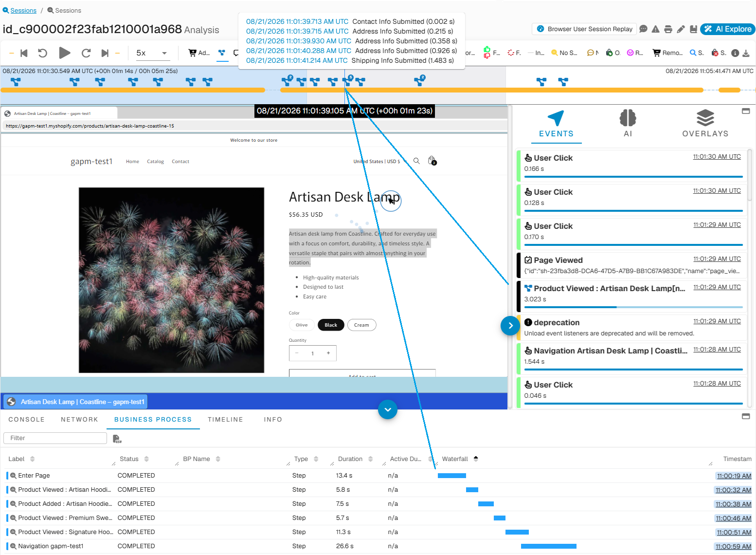Toggle the business process event filter icon

(x=222, y=53)
